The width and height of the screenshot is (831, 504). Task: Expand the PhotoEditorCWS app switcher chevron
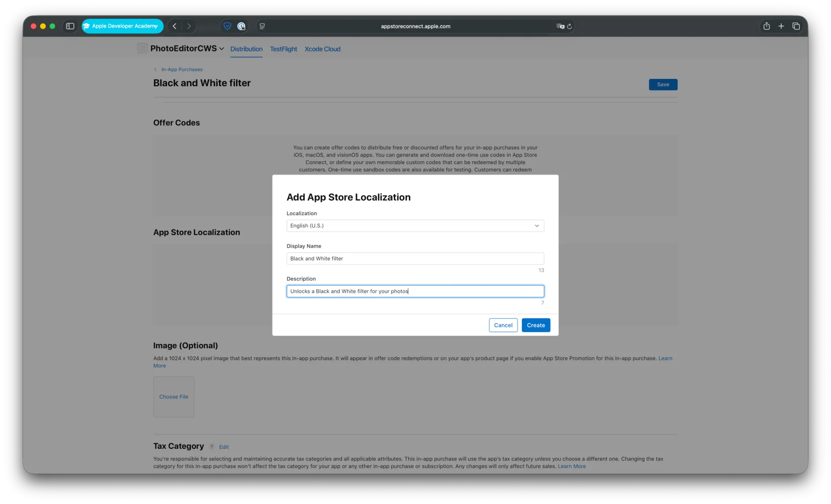pos(222,49)
